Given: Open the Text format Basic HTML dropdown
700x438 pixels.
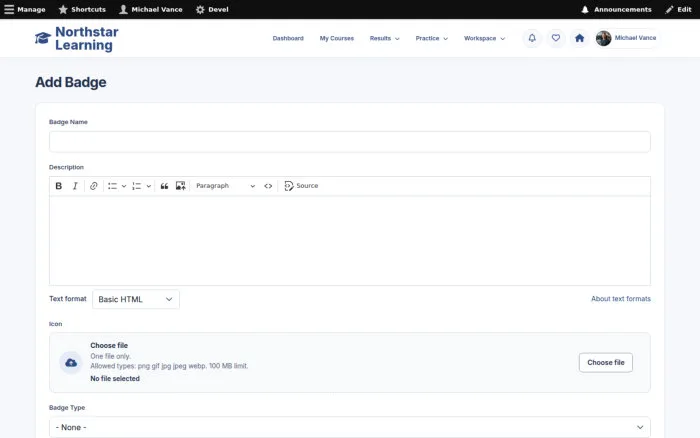Looking at the screenshot, I should [x=136, y=299].
